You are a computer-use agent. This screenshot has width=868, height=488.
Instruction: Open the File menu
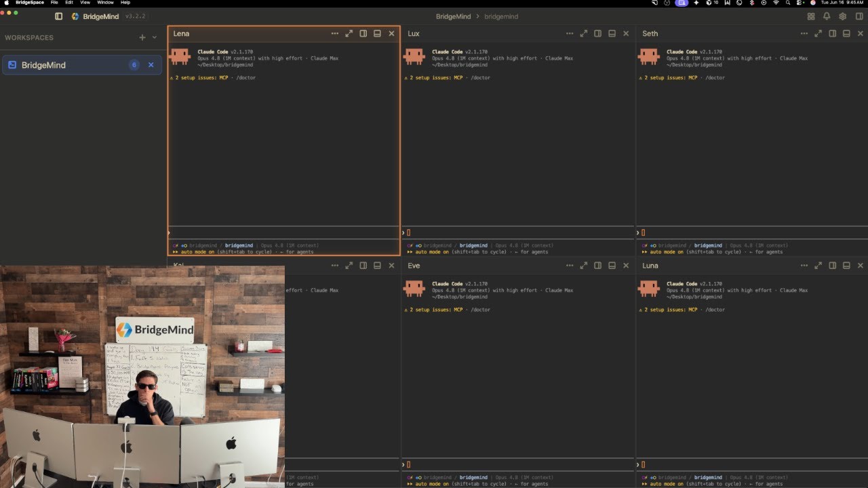pos(54,3)
